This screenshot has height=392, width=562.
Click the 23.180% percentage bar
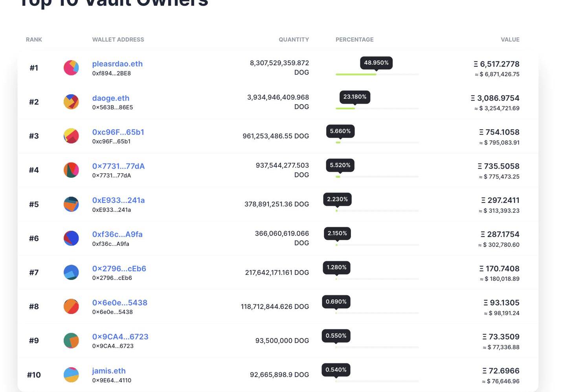377,109
